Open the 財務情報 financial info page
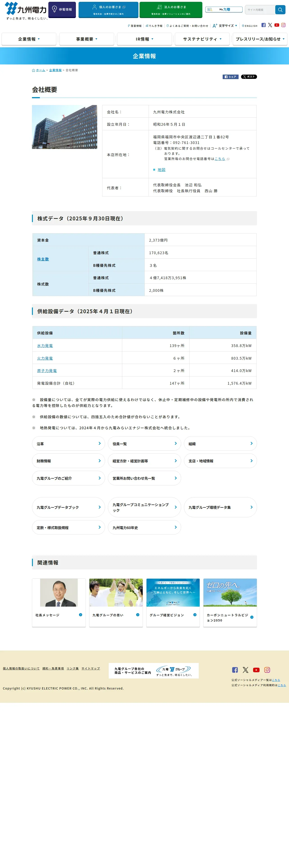Screen dimensions: 289x868 (69, 461)
